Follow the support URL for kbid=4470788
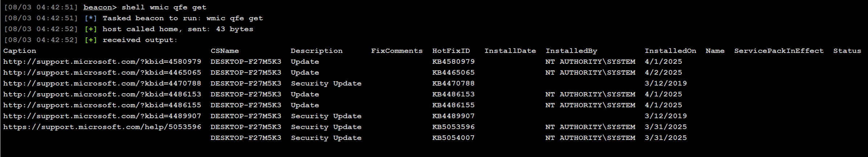 point(102,83)
